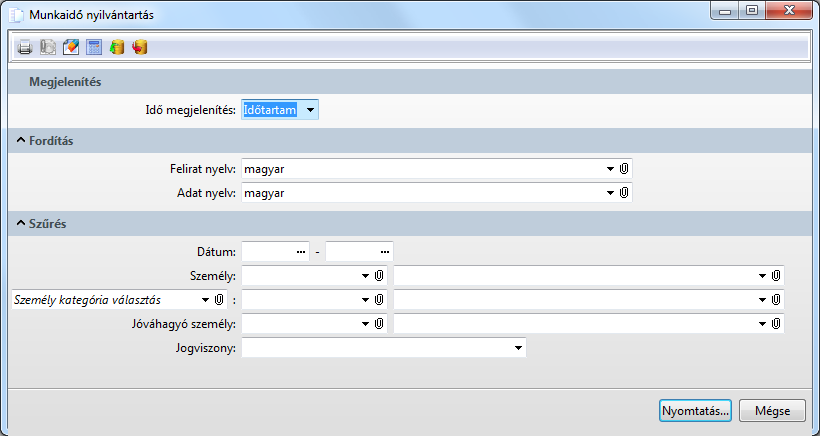Screen dimensions: 820x436
Task: Open the Felirat nyelv dropdown arrow
Action: click(x=610, y=169)
